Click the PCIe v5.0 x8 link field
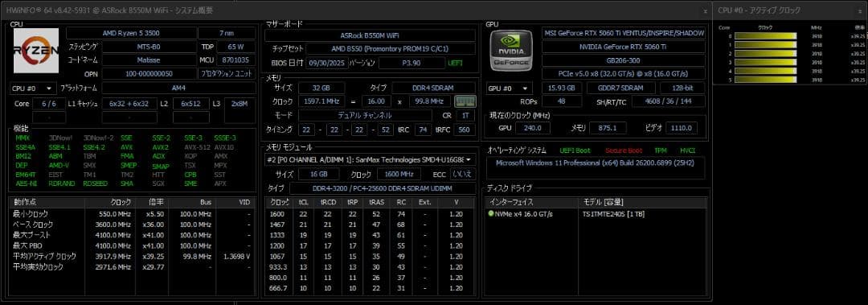The height and width of the screenshot is (305, 868). (624, 73)
